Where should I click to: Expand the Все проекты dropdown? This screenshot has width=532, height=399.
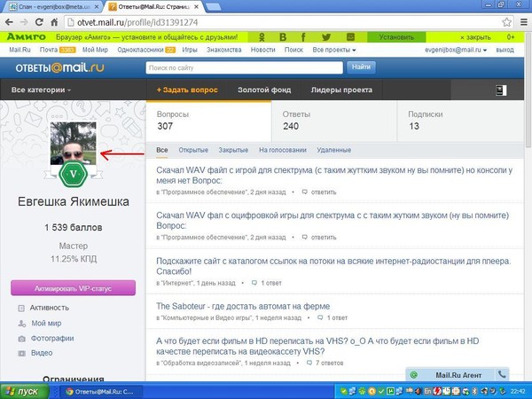[334, 50]
